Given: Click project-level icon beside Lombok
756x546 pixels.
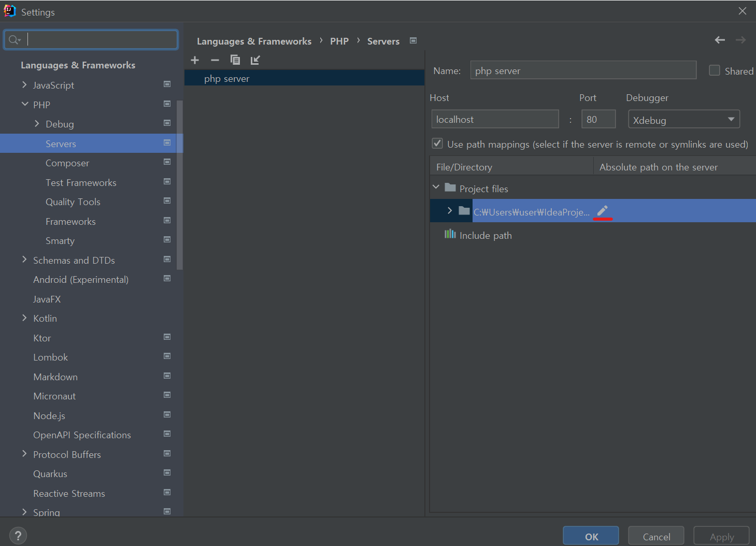Looking at the screenshot, I should 167,356.
